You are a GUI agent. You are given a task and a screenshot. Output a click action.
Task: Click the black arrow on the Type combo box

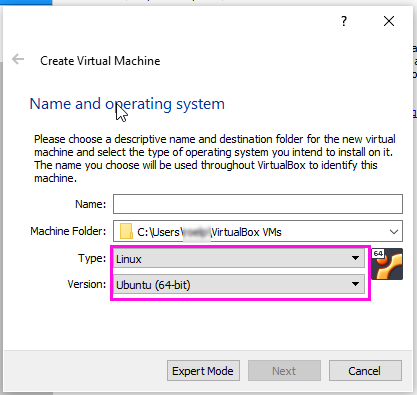[355, 258]
